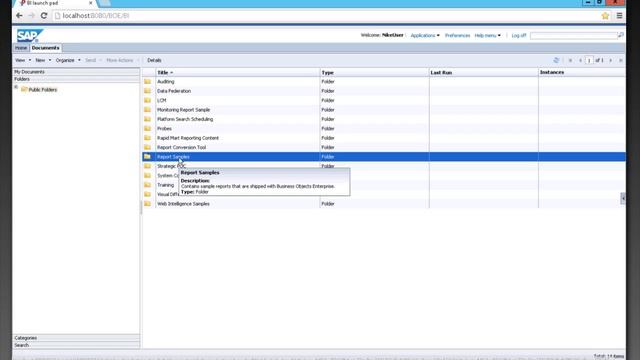This screenshot has height=360, width=640.
Task: Click the Probes folder icon
Action: click(147, 129)
